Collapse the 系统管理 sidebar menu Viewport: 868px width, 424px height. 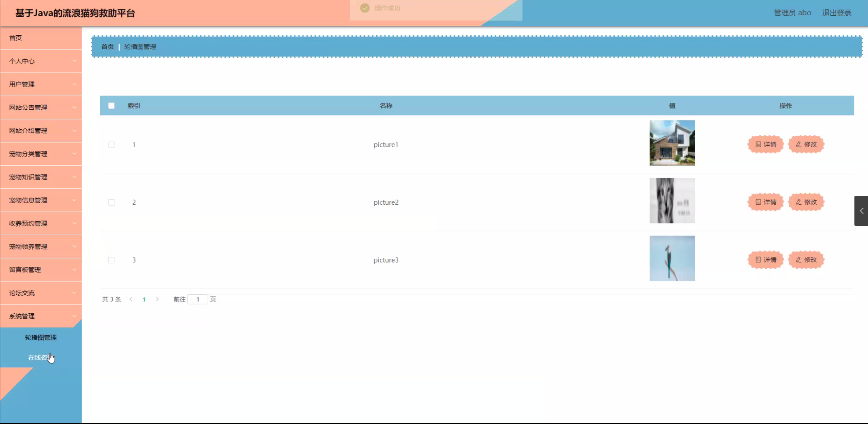41,316
